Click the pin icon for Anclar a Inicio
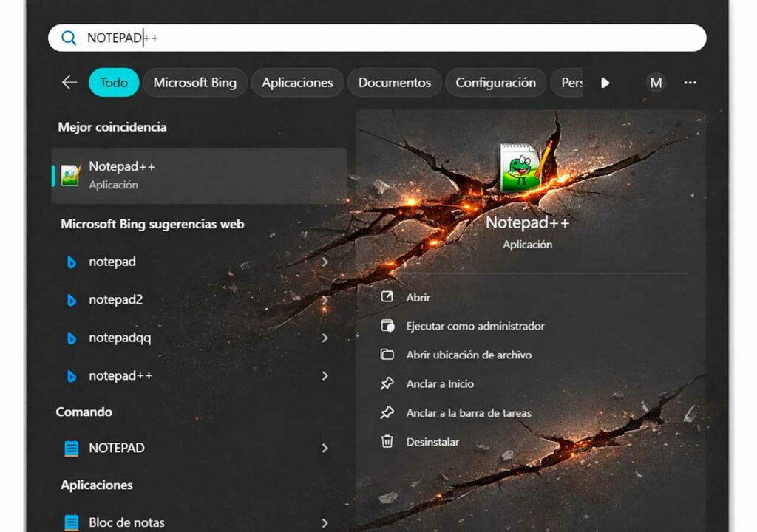Image resolution: width=757 pixels, height=532 pixels. pyautogui.click(x=387, y=383)
